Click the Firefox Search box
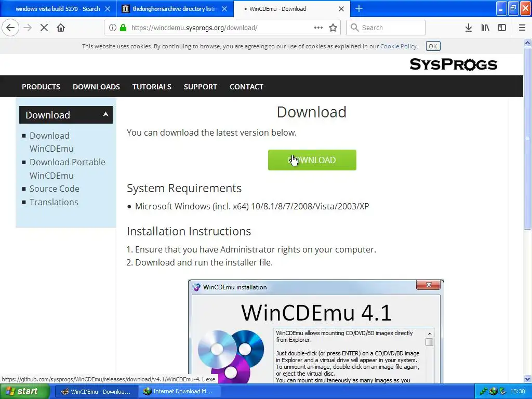 [x=386, y=28]
